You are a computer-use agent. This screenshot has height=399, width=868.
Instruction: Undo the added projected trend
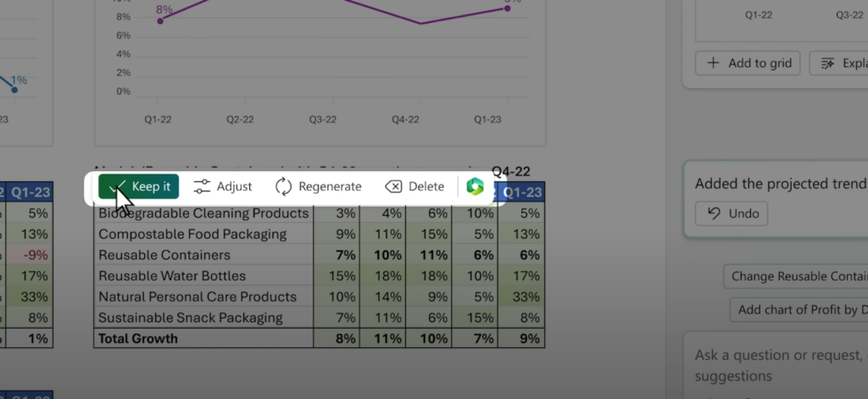pyautogui.click(x=732, y=213)
